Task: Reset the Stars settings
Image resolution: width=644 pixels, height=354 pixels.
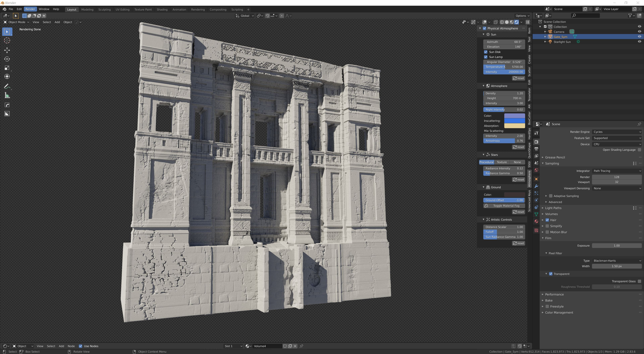Action: [x=518, y=180]
